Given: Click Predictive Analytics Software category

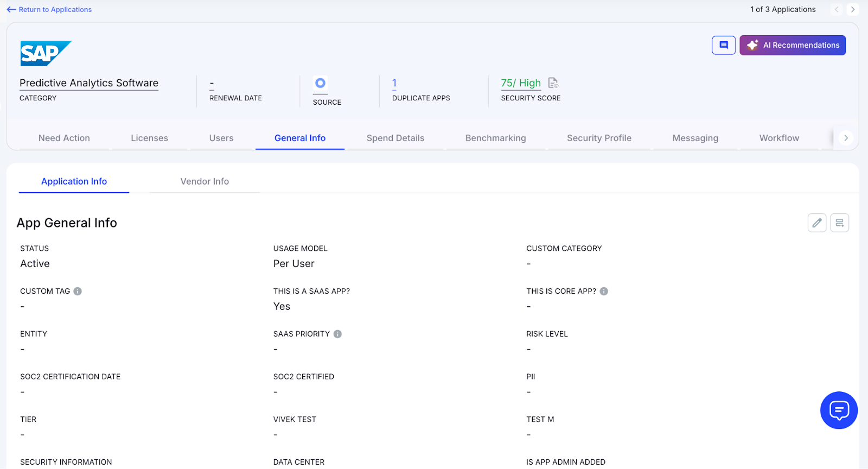Looking at the screenshot, I should (x=89, y=83).
